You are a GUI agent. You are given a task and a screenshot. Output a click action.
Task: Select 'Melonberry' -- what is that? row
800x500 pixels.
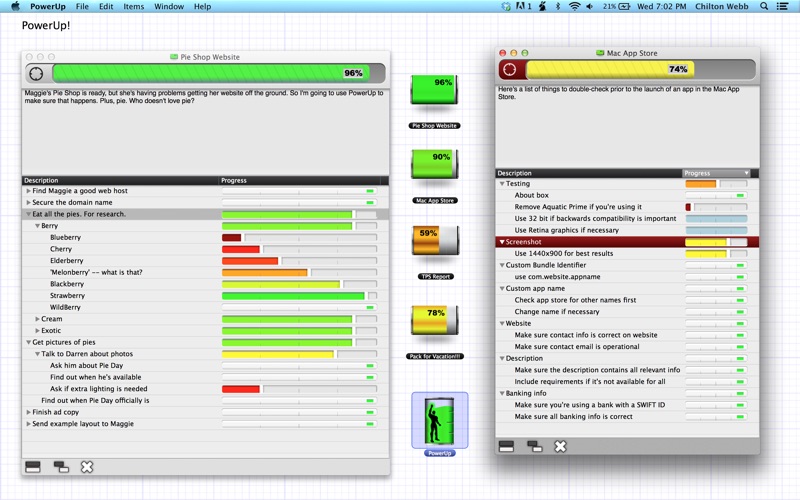coord(205,272)
